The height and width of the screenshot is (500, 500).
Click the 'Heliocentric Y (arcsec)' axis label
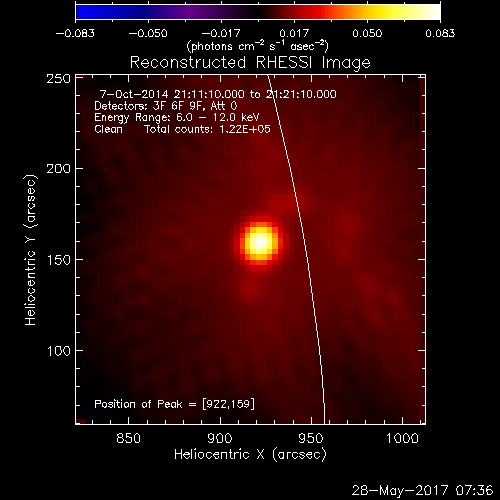(31, 250)
